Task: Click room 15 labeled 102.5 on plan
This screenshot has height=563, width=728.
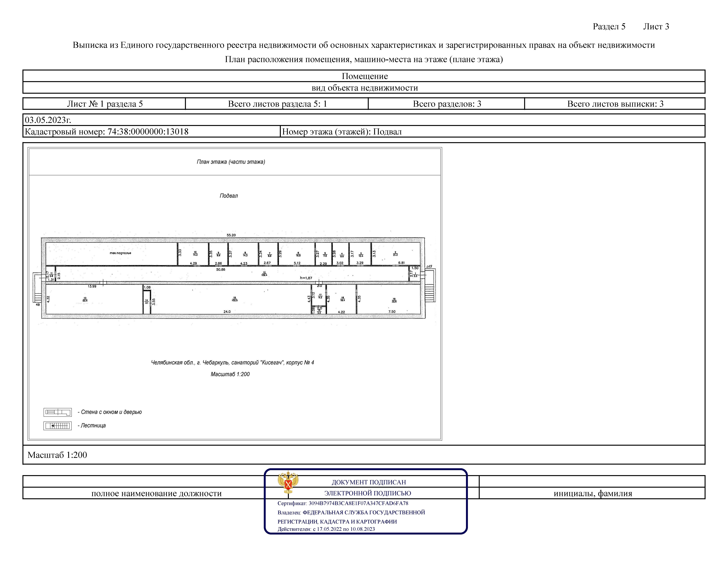Action: point(235,299)
